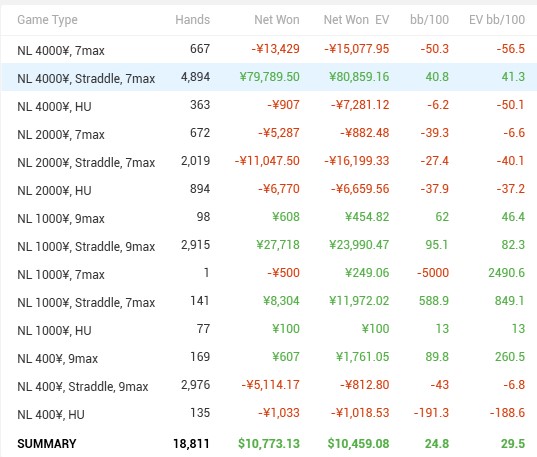Sort by the Hands column header
The width and height of the screenshot is (537, 457).
coord(192,20)
